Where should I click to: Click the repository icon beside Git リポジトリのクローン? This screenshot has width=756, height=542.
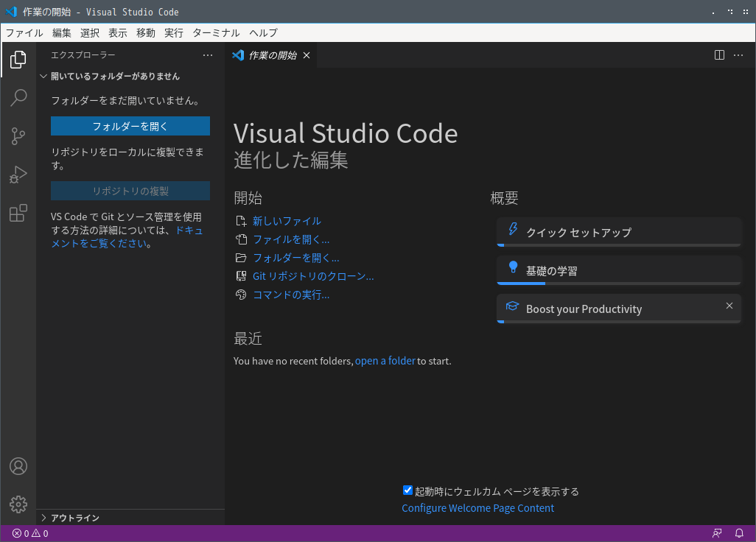click(241, 276)
